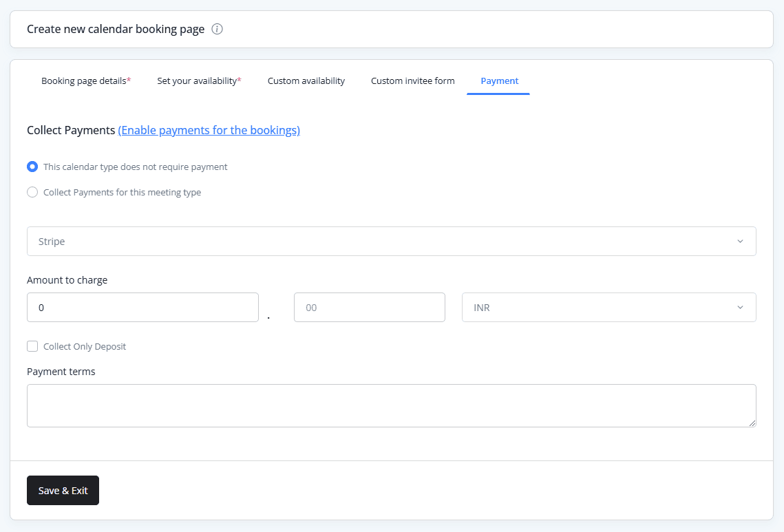Focus the Amount to charge whole-number field
The image size is (784, 532).
coord(142,308)
